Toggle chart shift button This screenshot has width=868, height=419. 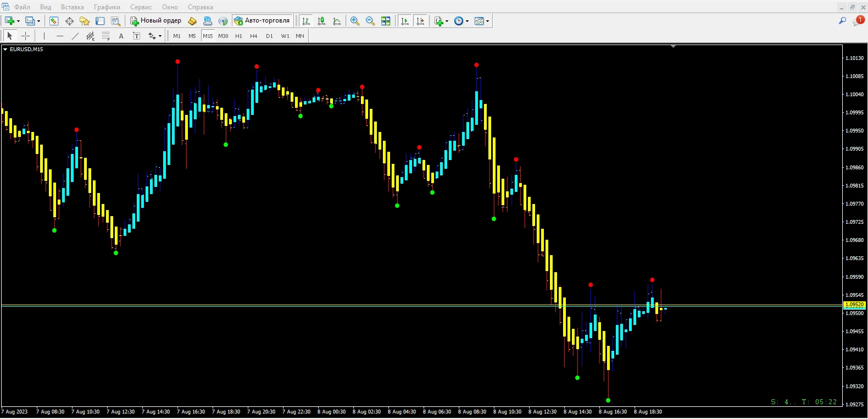tap(420, 21)
